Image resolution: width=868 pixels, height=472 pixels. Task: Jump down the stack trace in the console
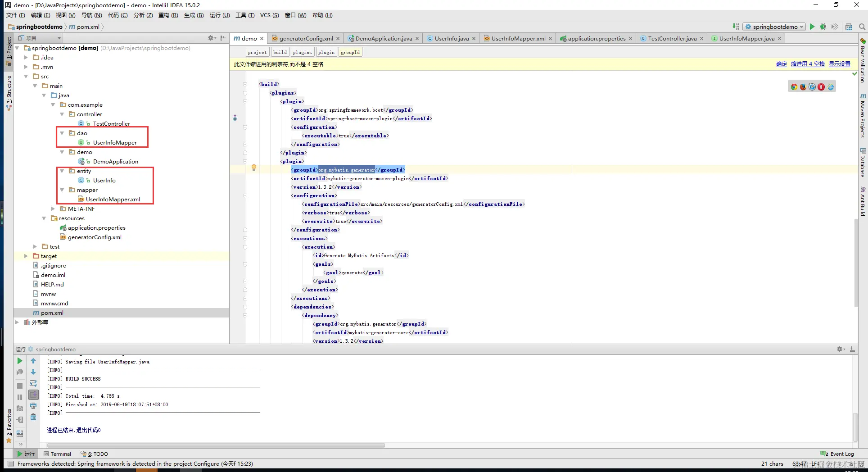coord(33,372)
